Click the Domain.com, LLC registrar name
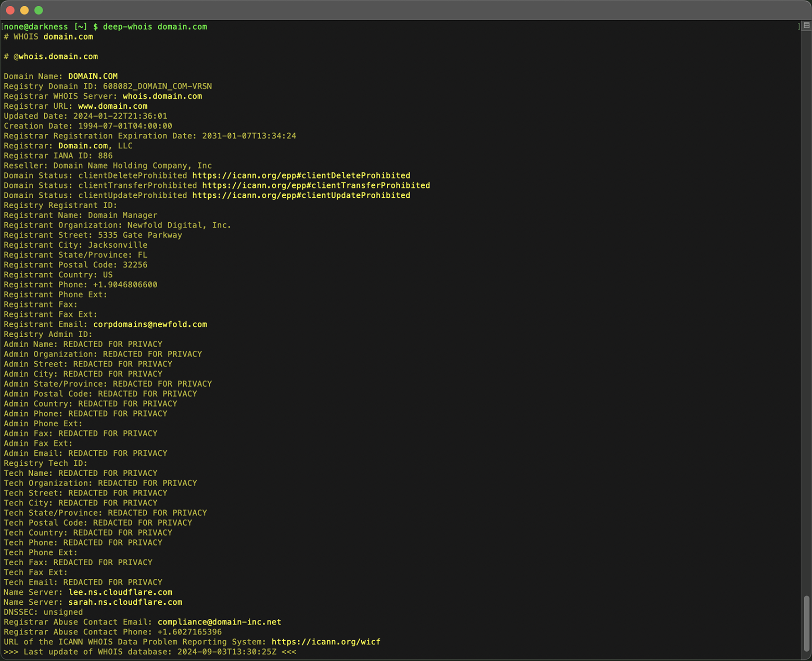The image size is (812, 661). click(x=83, y=146)
